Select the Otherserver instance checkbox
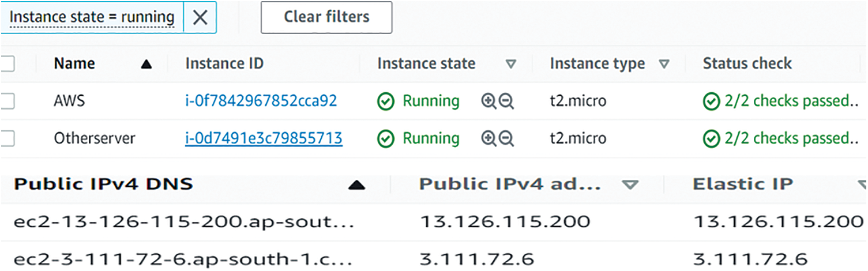This screenshot has height=271, width=868. click(x=7, y=138)
